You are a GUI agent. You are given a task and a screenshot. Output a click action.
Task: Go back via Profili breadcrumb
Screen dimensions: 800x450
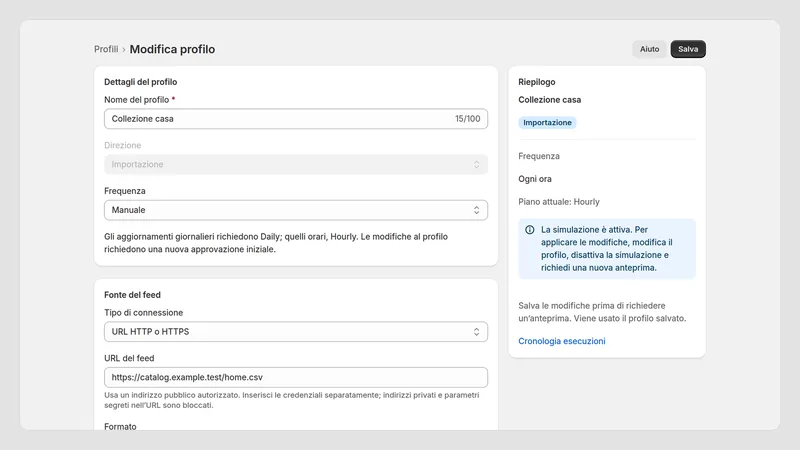pyautogui.click(x=106, y=49)
